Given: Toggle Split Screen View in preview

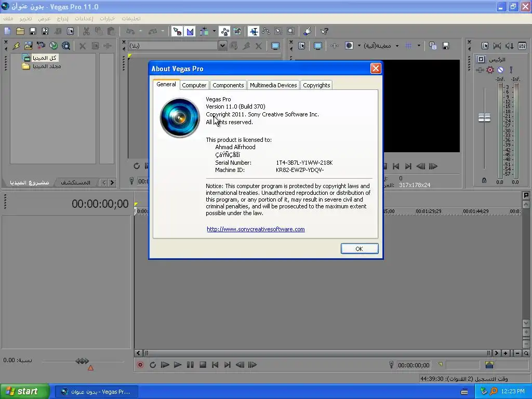Looking at the screenshot, I should coord(349,46).
